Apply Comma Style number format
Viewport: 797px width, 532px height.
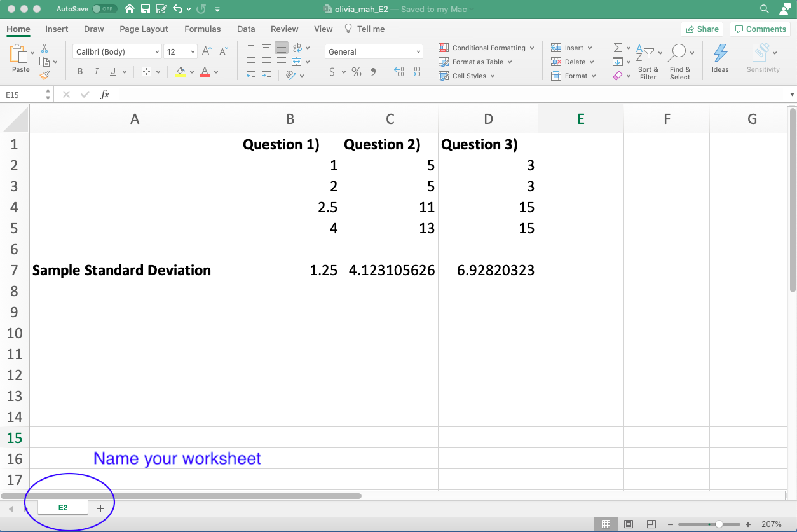tap(373, 72)
